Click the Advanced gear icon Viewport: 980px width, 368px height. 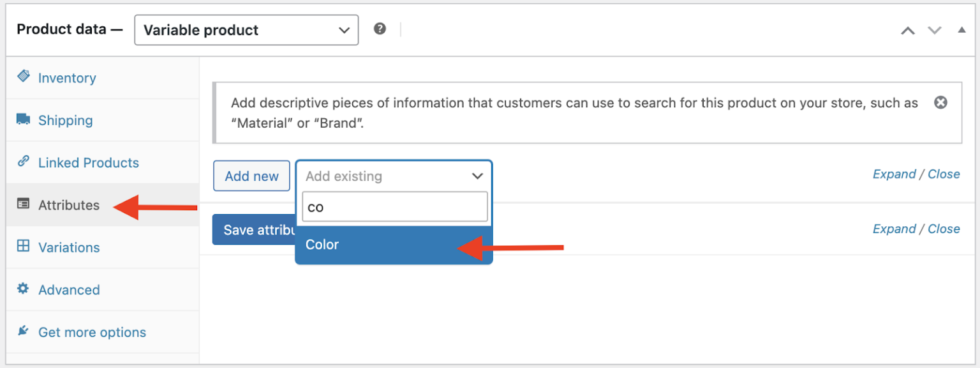[23, 289]
